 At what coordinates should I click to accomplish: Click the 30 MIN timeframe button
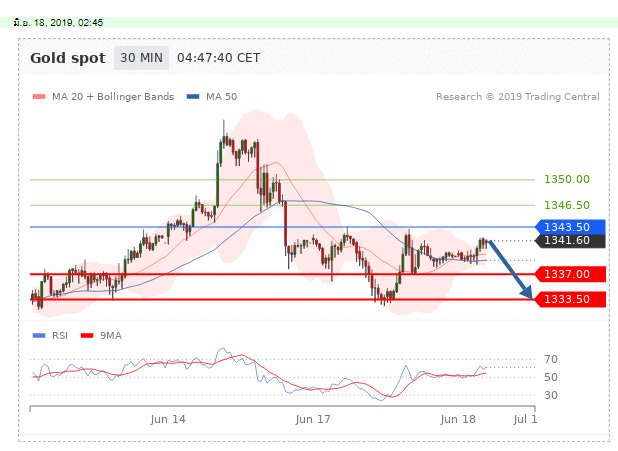pos(141,58)
